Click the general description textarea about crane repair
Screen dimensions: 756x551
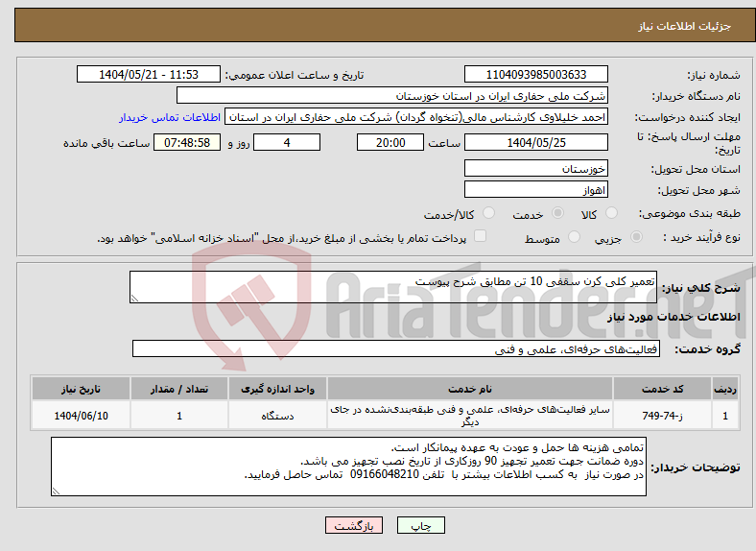click(x=393, y=287)
